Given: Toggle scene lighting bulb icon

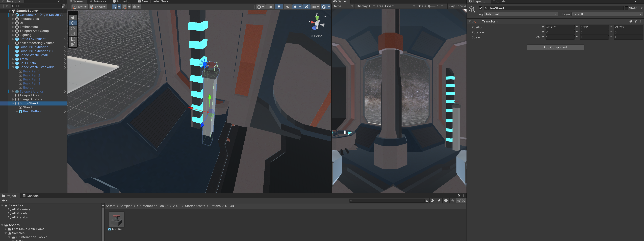Looking at the screenshot, I should pos(279,7).
